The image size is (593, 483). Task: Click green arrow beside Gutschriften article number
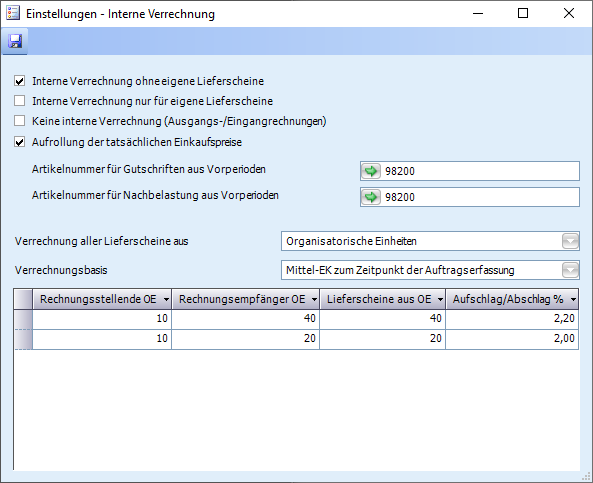(x=371, y=171)
